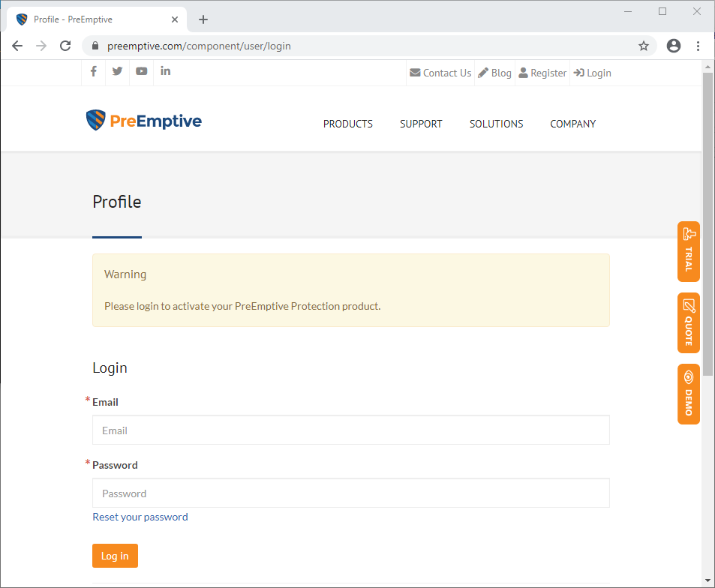Bookmark this page with star icon

[x=644, y=46]
